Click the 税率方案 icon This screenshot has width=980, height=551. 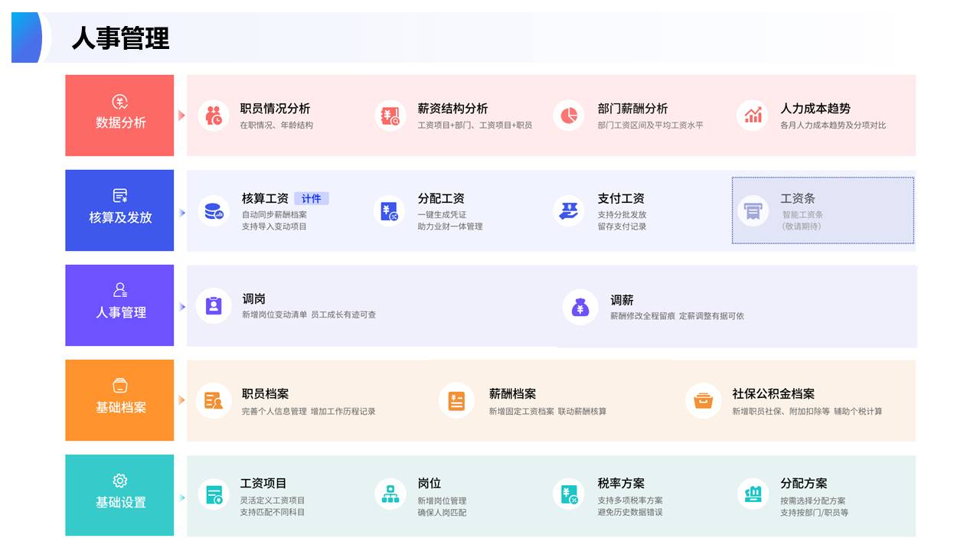(568, 494)
